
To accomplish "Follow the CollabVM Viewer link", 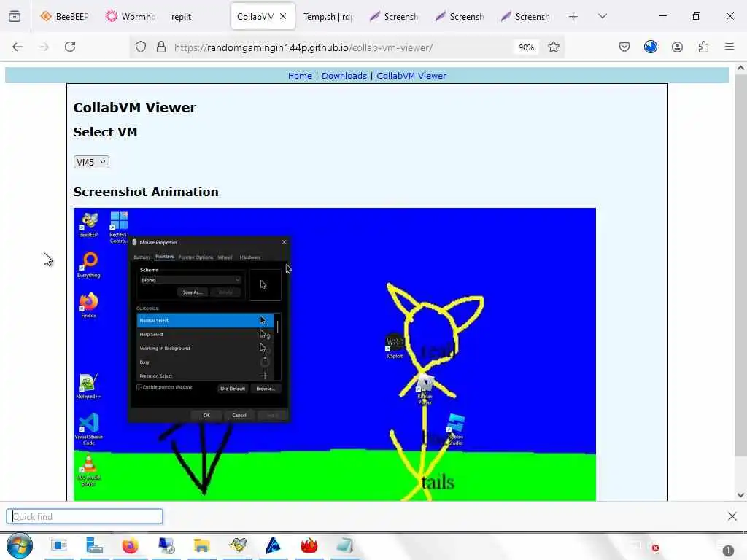I will click(x=411, y=76).
